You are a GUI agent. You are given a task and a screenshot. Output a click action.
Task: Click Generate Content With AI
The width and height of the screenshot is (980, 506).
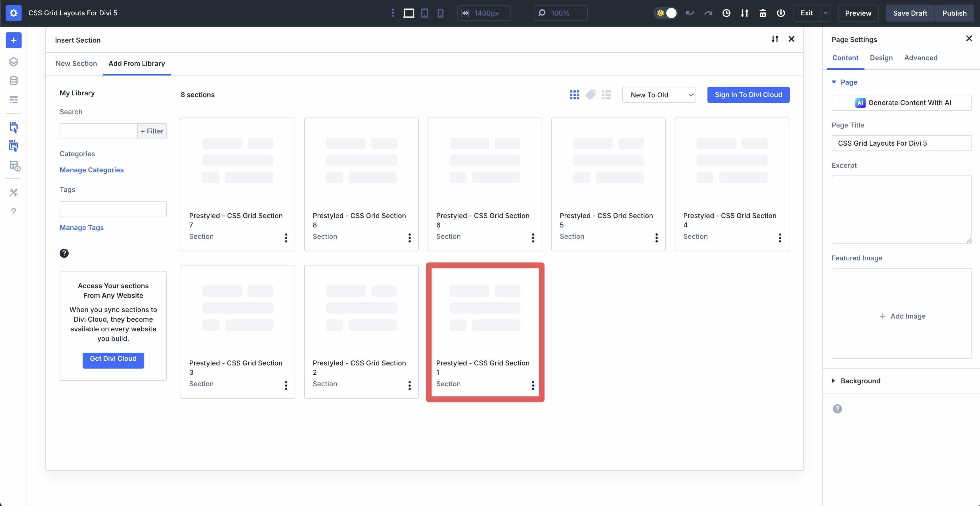pyautogui.click(x=902, y=102)
